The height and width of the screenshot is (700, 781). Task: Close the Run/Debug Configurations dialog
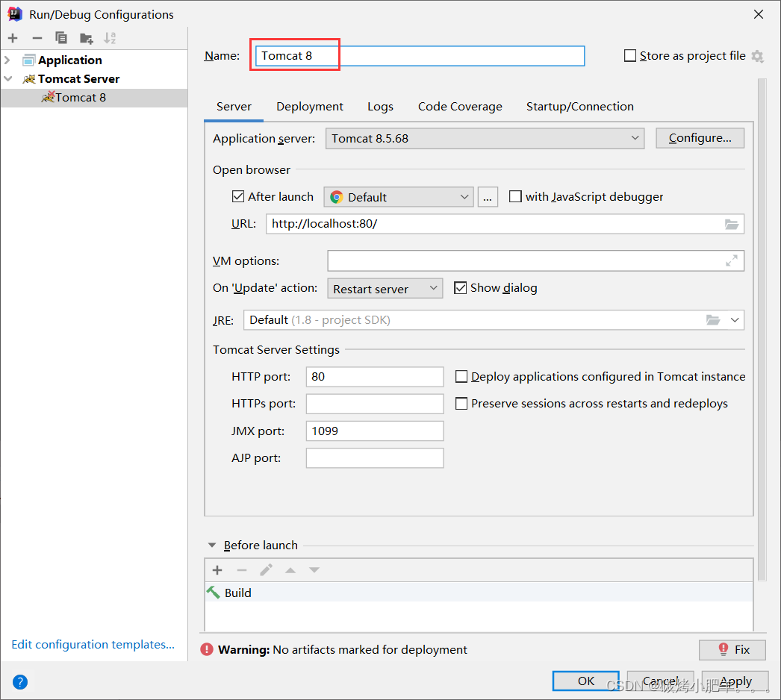758,14
